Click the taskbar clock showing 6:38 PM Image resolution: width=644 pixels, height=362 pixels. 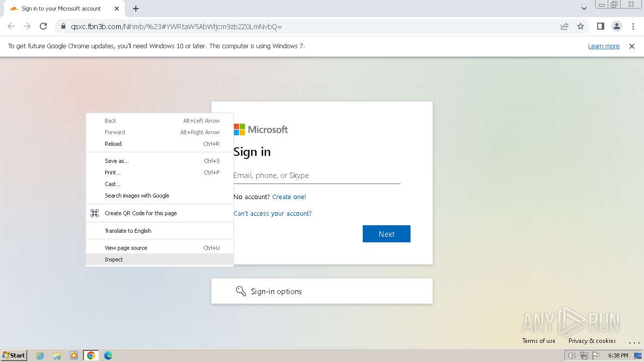point(618,355)
